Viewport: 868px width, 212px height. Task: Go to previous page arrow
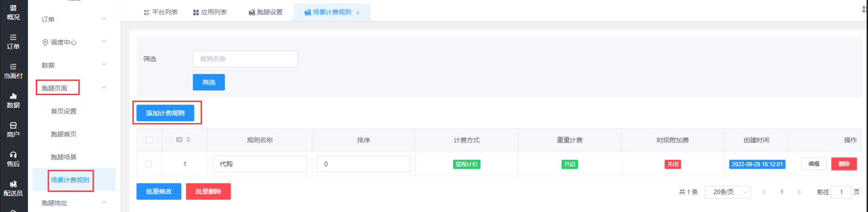point(764,192)
